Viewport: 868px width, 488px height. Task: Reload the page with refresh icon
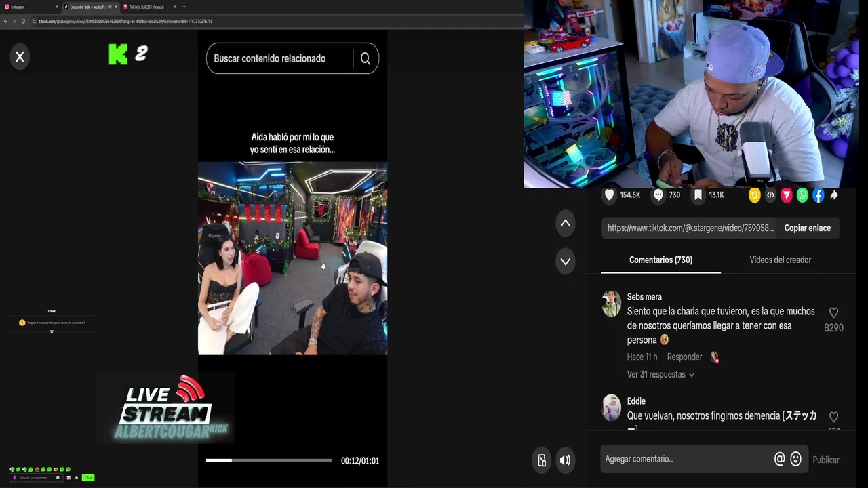[x=23, y=21]
